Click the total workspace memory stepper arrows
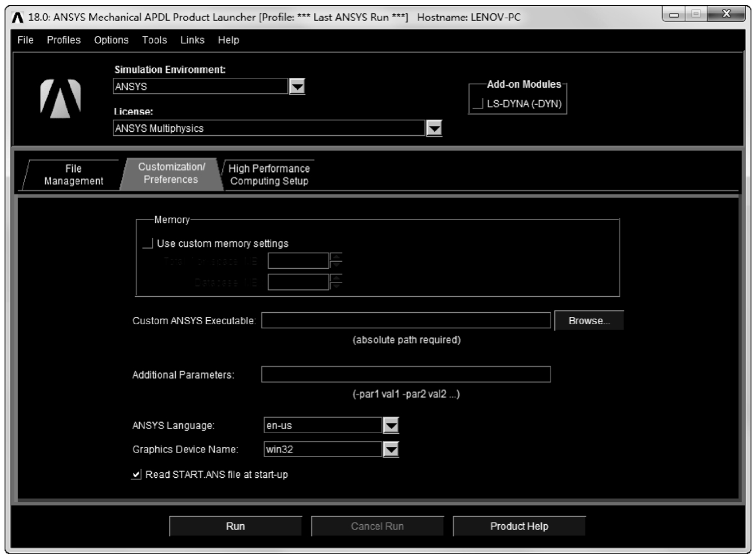The height and width of the screenshot is (558, 756). coord(336,261)
